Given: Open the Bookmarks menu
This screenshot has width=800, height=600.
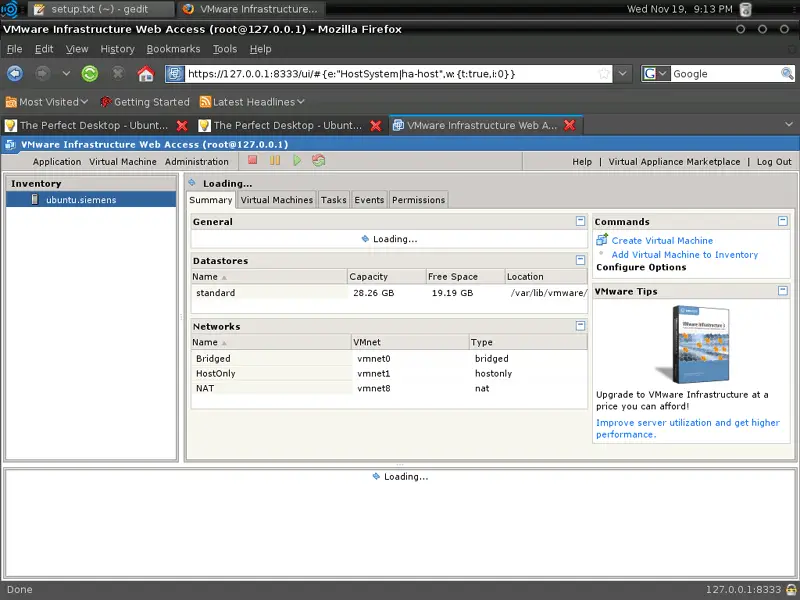Looking at the screenshot, I should [173, 49].
